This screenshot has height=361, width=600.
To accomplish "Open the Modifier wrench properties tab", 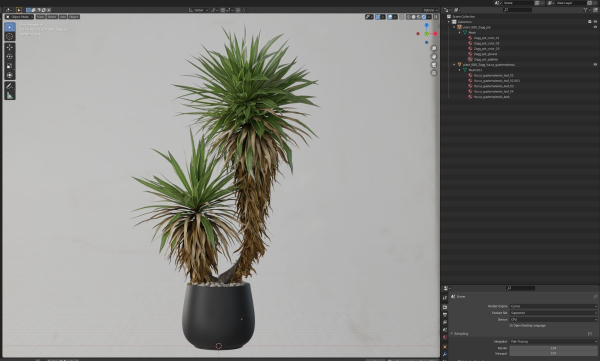I will point(445,354).
